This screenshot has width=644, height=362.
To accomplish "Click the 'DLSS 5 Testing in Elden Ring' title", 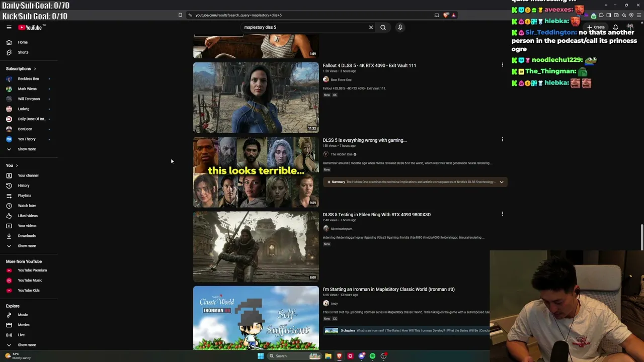I will point(377,215).
